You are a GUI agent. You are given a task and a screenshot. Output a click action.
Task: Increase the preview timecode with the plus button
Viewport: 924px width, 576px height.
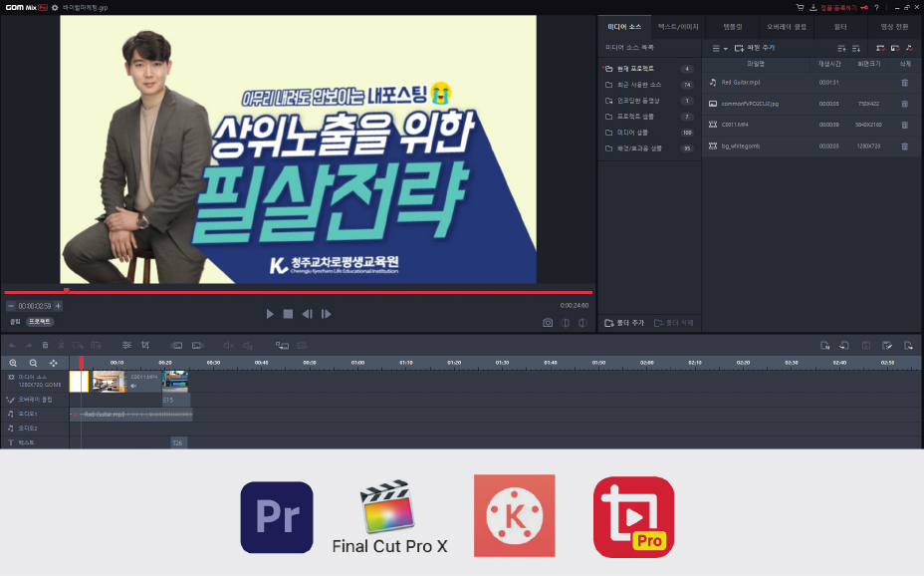click(58, 306)
